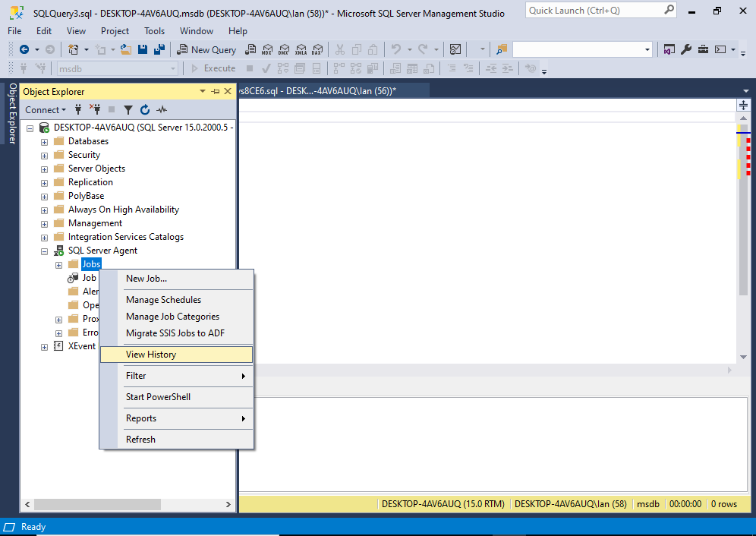Choose View History from context menu
Viewport: 756px width, 536px height.
[176, 355]
